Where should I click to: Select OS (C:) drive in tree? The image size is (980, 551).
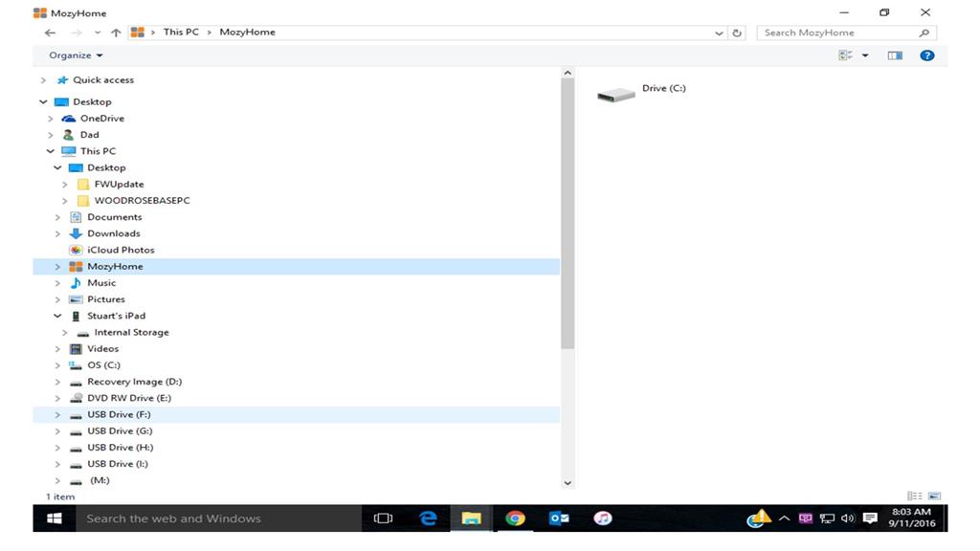(x=103, y=364)
